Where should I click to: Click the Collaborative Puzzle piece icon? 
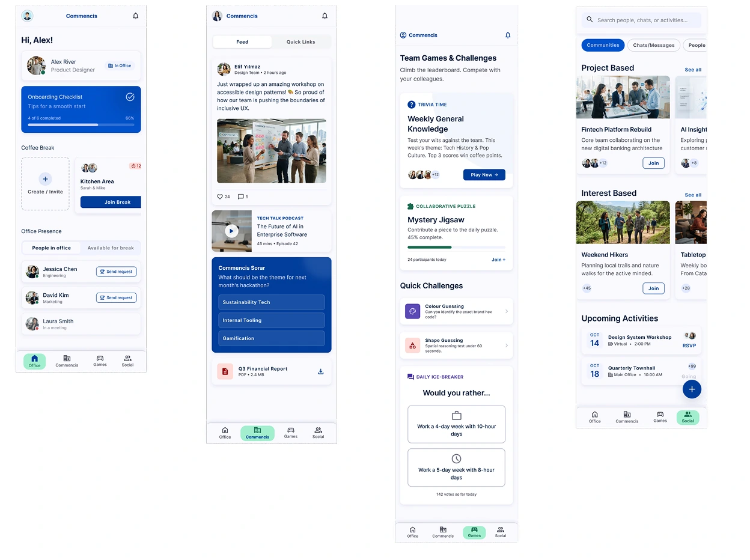pyautogui.click(x=410, y=206)
